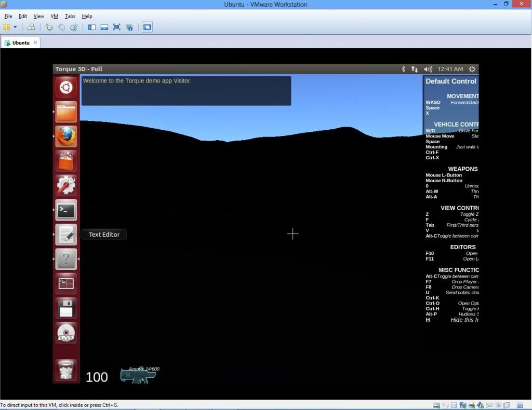The width and height of the screenshot is (532, 410).
Task: Open the DVD disc launcher icon
Action: pos(66,333)
